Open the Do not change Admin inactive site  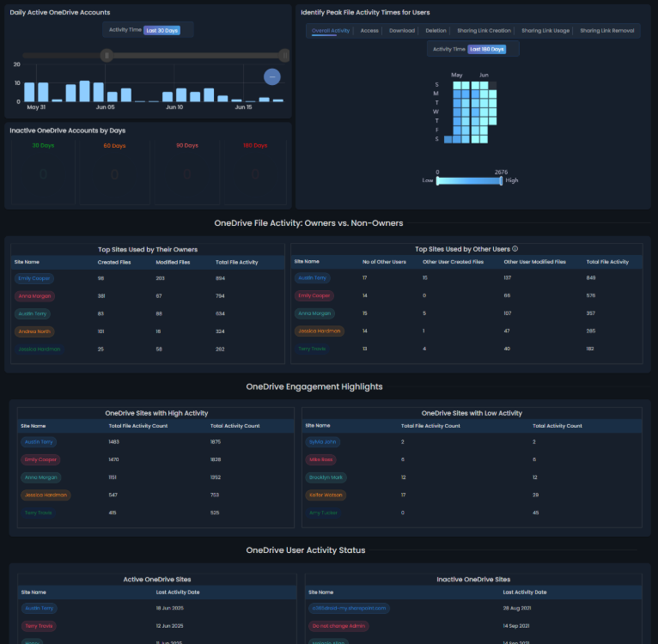[x=340, y=626]
